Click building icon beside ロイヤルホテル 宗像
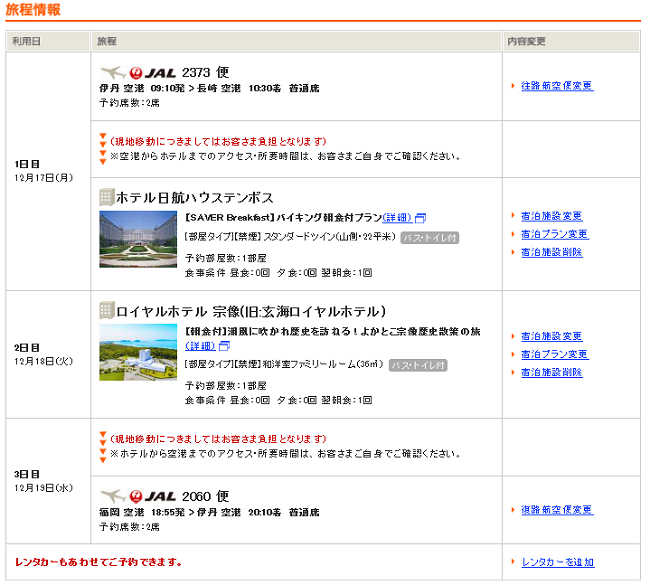Screen dimensions: 650x585 point(106,310)
